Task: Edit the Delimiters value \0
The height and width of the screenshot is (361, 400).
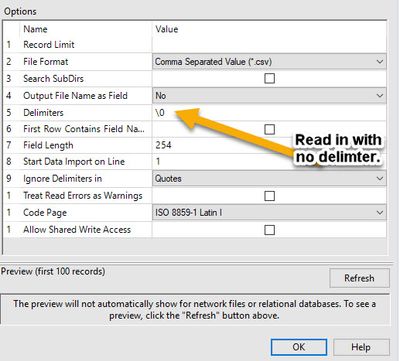Action: [x=269, y=113]
